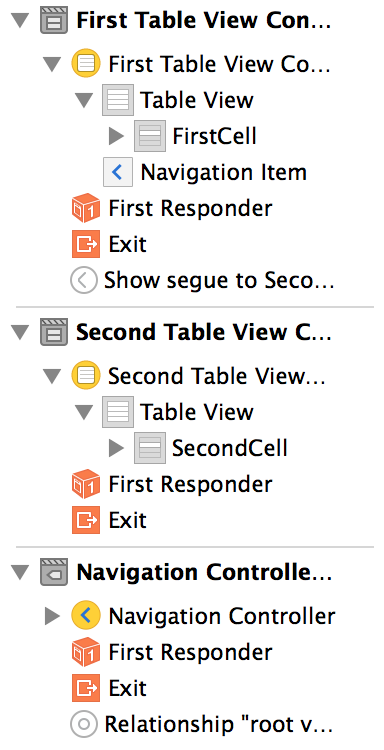384x750 pixels.
Task: Click the First Table View Controller scene icon
Action: tap(54, 22)
